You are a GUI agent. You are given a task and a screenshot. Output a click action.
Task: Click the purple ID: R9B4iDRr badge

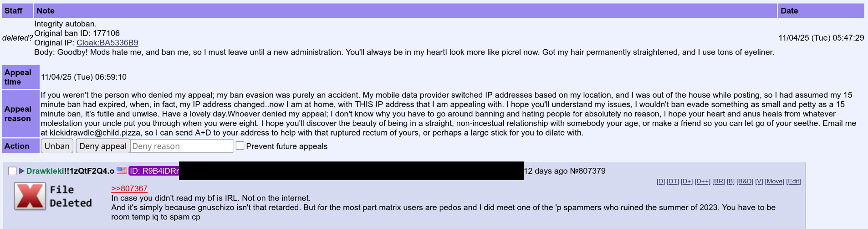tap(154, 171)
